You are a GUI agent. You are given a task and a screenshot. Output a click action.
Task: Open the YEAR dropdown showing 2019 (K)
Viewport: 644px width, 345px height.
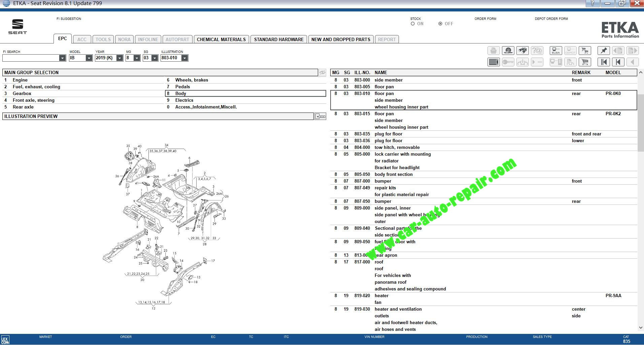point(120,58)
